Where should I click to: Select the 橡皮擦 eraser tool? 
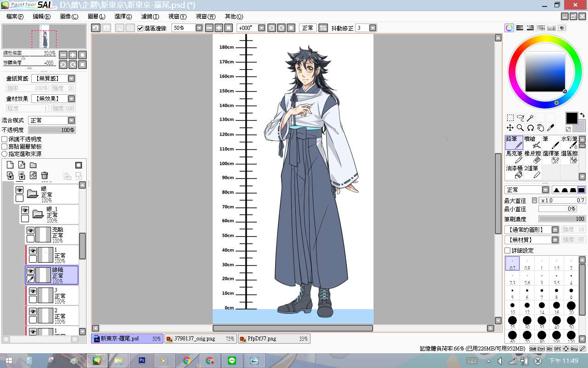point(533,157)
